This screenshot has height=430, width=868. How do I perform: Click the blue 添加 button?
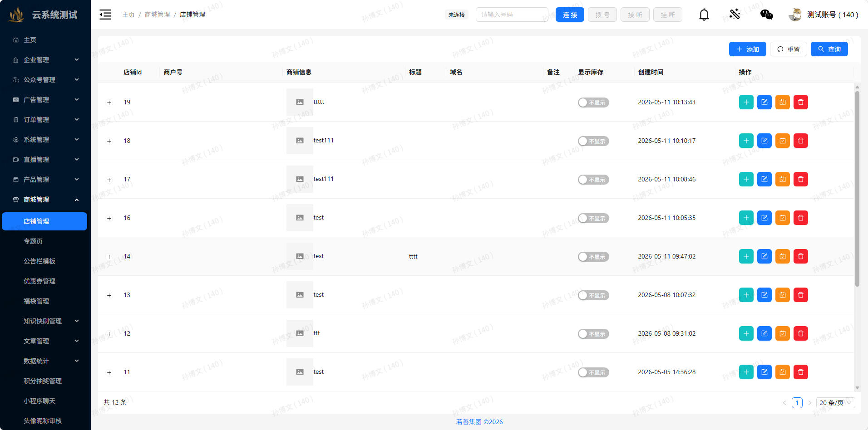748,49
